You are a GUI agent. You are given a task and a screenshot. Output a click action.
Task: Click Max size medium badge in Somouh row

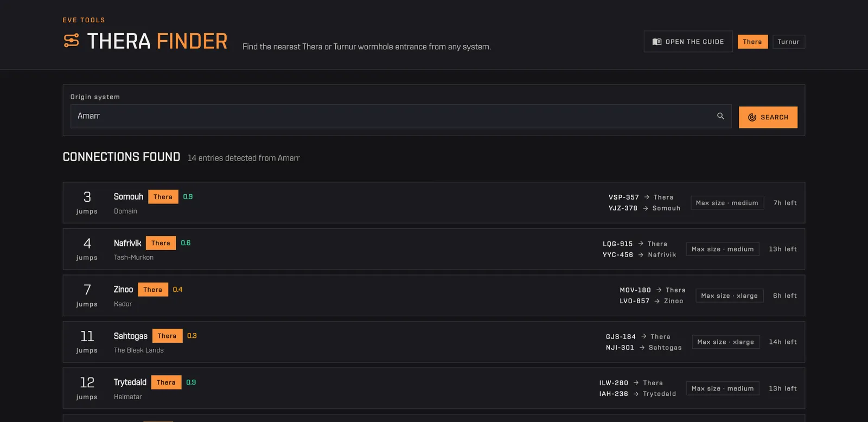[x=727, y=203]
